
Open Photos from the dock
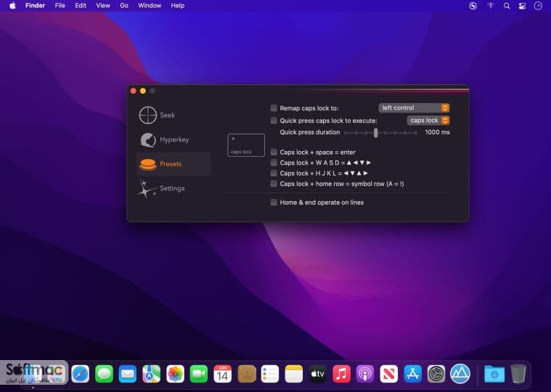[175, 373]
